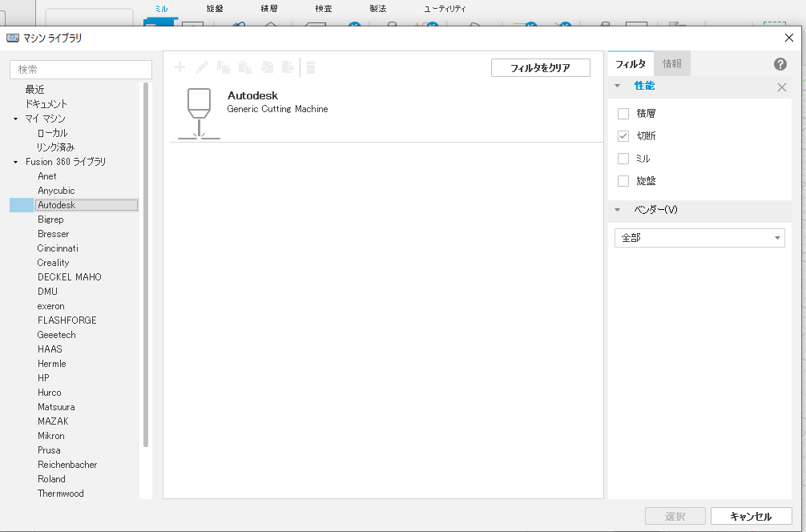Screen dimensions: 806x532
Task: Select the Matsuura vendor
Action: pyautogui.click(x=56, y=406)
